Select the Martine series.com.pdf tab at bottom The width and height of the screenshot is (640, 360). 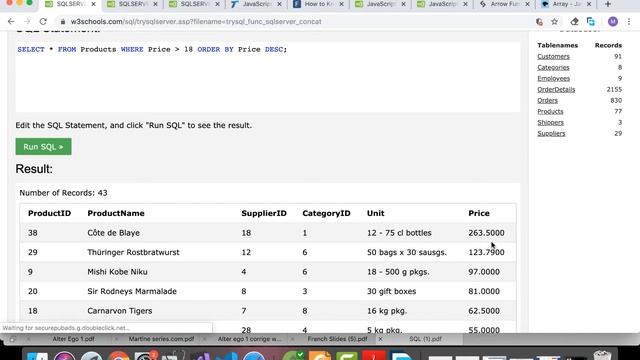pyautogui.click(x=161, y=339)
